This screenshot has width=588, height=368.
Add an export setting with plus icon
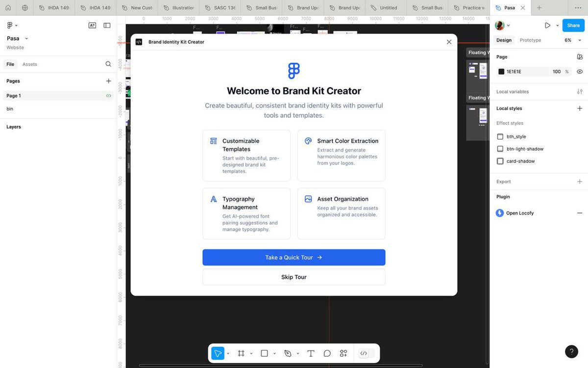[580, 182]
